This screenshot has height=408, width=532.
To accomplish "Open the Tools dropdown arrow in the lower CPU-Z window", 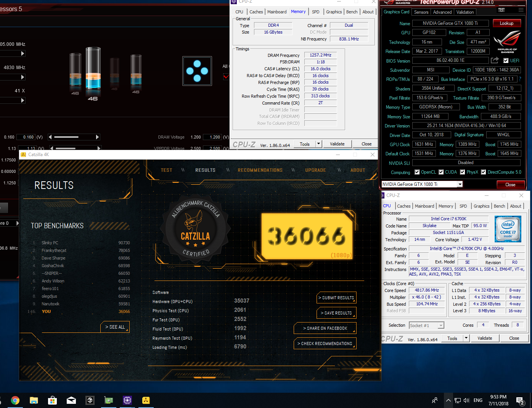I will (x=466, y=338).
